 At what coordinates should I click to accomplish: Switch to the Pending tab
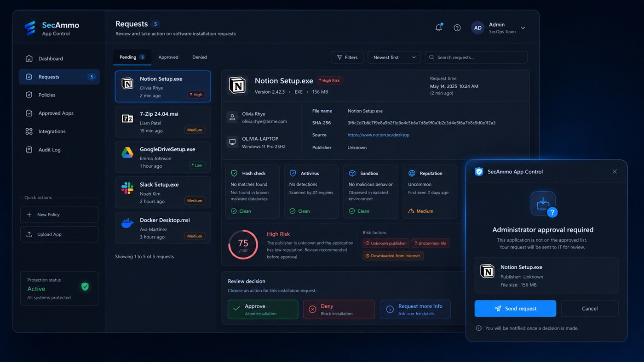[132, 57]
